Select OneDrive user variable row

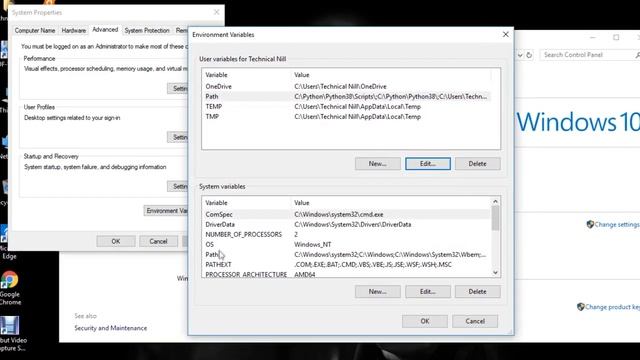click(347, 87)
